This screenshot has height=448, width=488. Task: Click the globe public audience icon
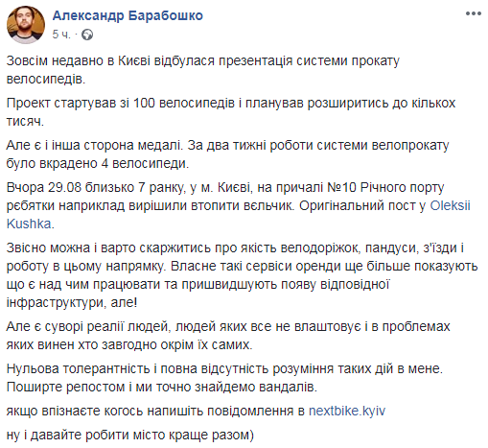[x=87, y=35]
